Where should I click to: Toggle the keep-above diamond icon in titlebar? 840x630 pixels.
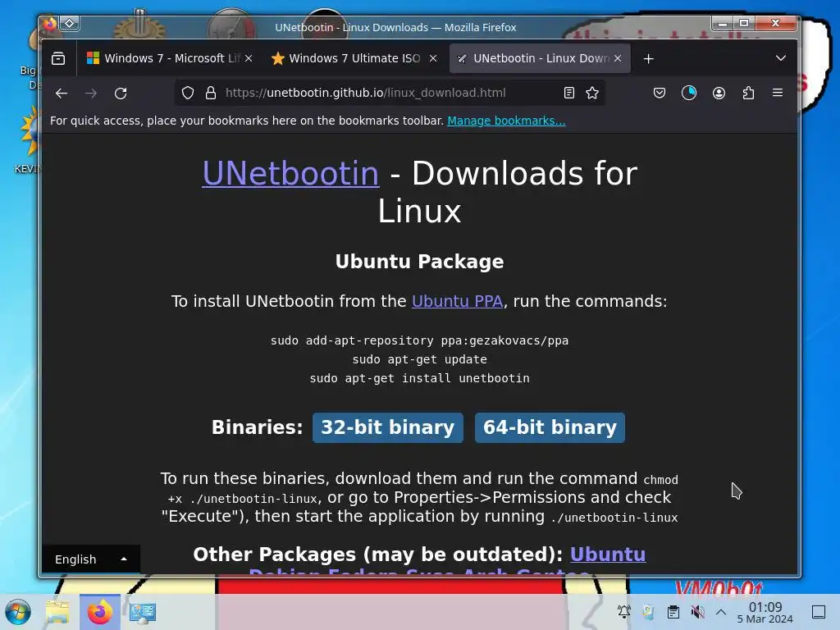coord(70,23)
